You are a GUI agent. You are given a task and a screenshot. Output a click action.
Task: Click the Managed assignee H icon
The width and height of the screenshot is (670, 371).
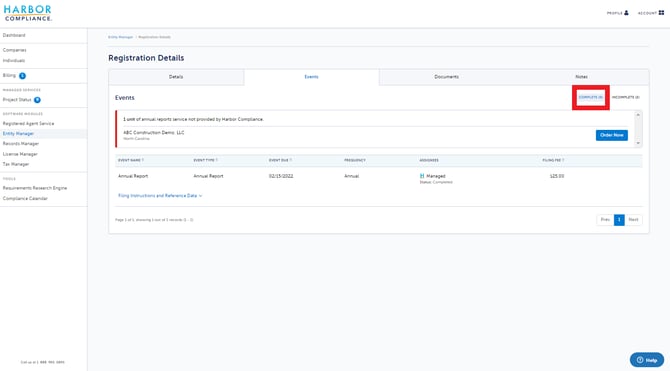tap(422, 176)
